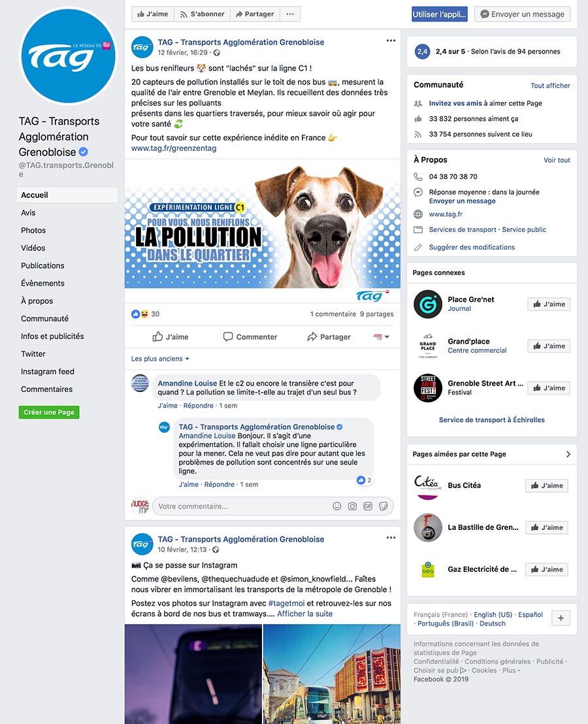Click the '1 commentaire' count
This screenshot has width=588, height=724.
pos(333,314)
